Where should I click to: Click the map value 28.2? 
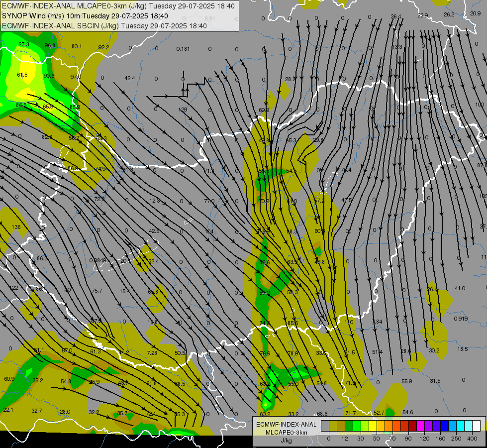(x=290, y=79)
